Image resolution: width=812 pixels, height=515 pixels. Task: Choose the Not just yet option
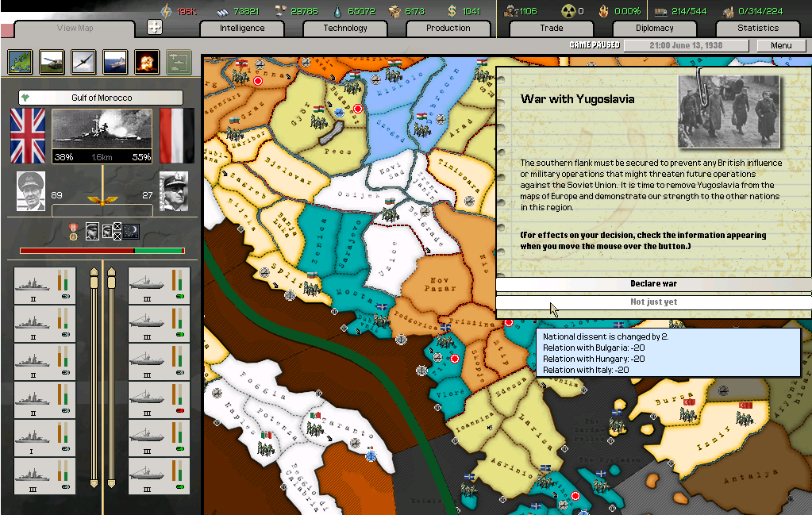coord(653,302)
